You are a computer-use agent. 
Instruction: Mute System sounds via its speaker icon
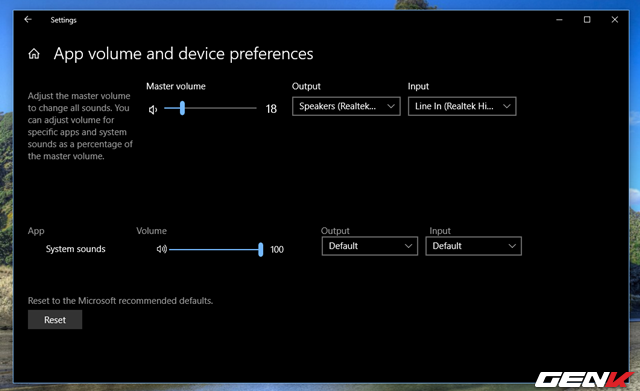pyautogui.click(x=162, y=249)
